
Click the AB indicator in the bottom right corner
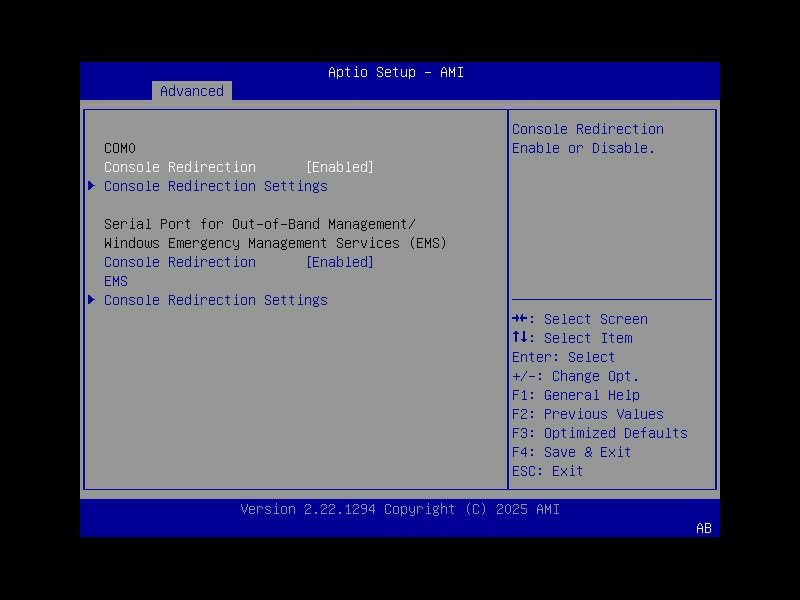702,529
